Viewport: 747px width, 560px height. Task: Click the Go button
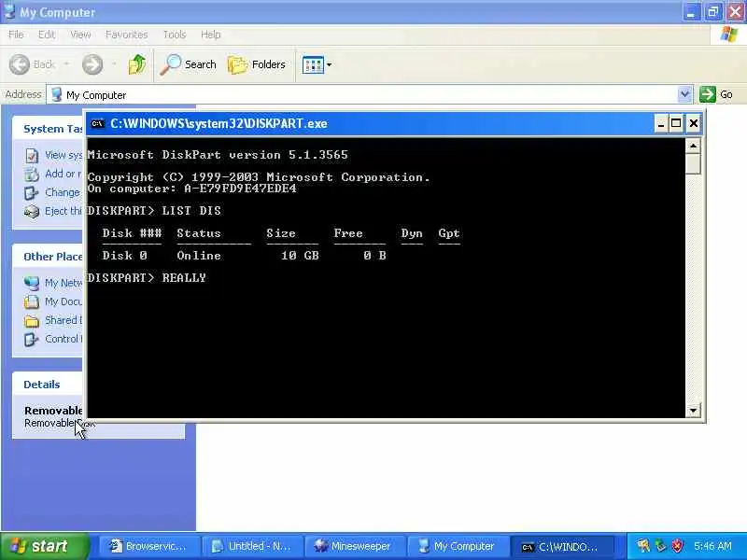click(716, 94)
